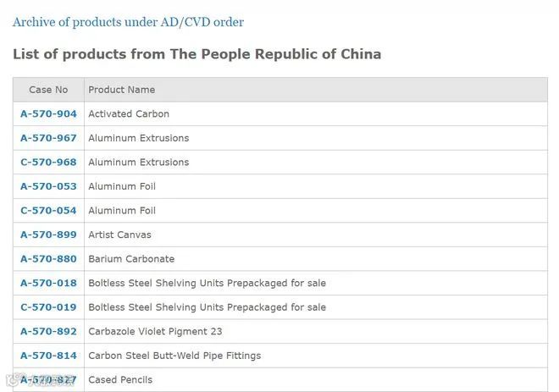
Task: Open case A-570-904 Activated Carbon
Action: (x=48, y=114)
